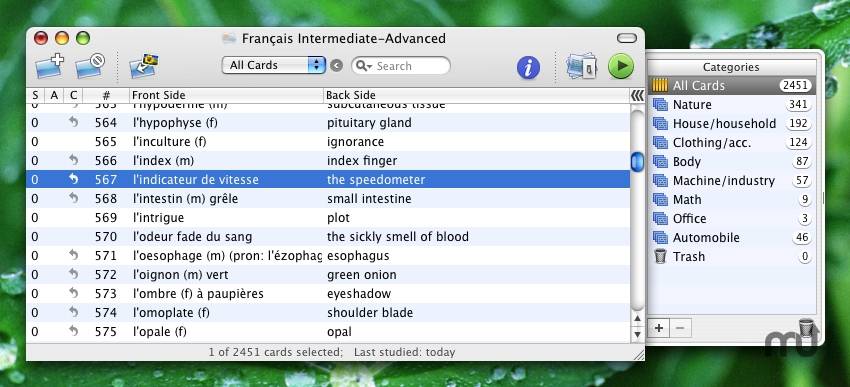Click the Trash icon in Categories

tap(660, 256)
